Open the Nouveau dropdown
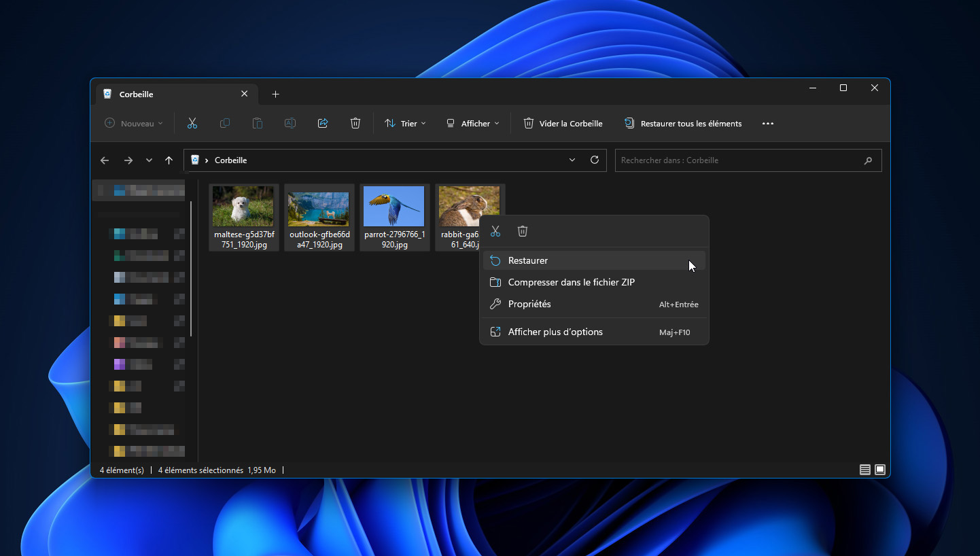This screenshot has height=556, width=980. click(134, 124)
